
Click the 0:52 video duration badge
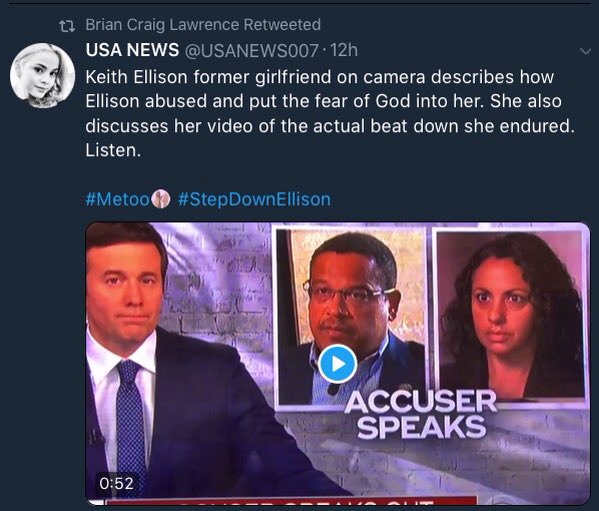117,483
